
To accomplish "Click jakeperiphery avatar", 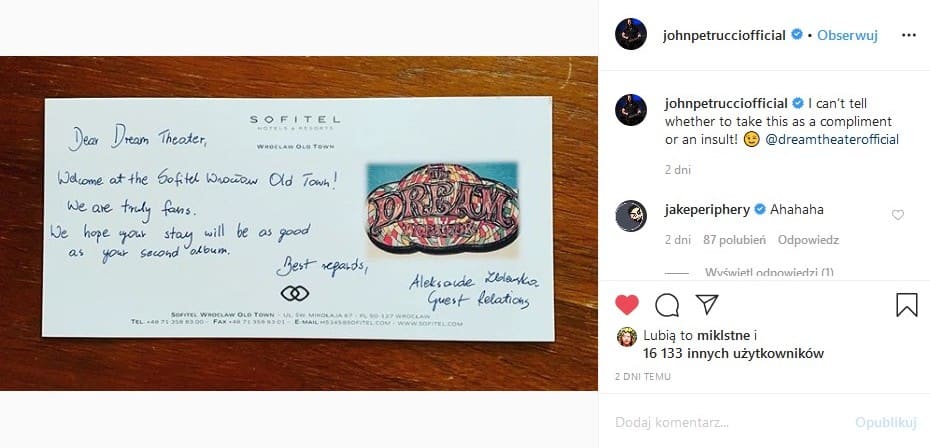I will [x=631, y=215].
